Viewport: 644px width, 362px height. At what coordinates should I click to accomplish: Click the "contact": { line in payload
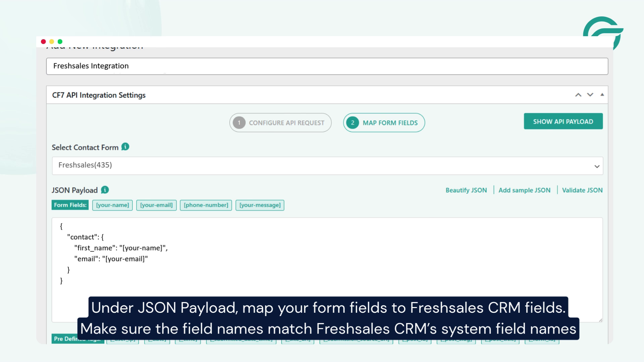[x=86, y=237]
